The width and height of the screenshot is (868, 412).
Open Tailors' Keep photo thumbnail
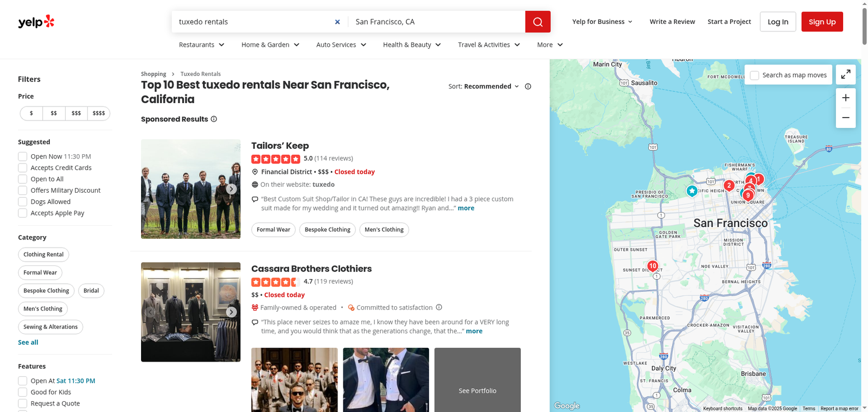point(190,189)
